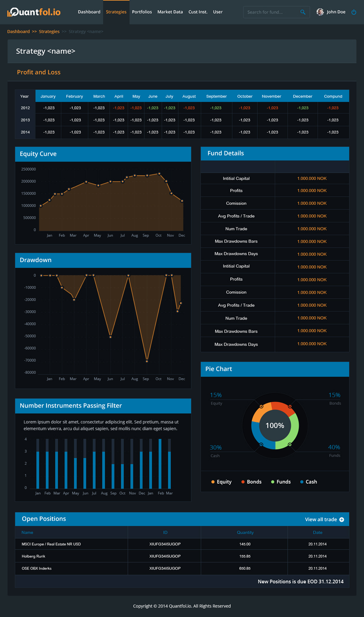Open the Portfolios menu item
Viewport: 364px width, 617px height.
pos(142,12)
